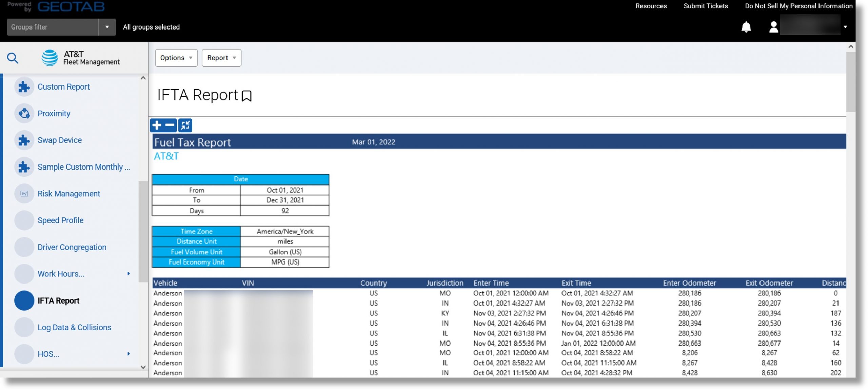Click the Exit Odometer column header

pos(769,283)
